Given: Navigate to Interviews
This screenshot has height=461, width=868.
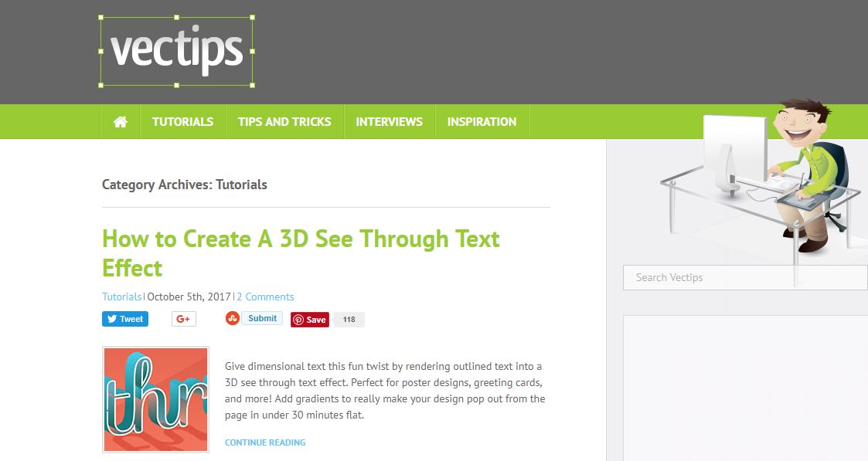Looking at the screenshot, I should [389, 121].
